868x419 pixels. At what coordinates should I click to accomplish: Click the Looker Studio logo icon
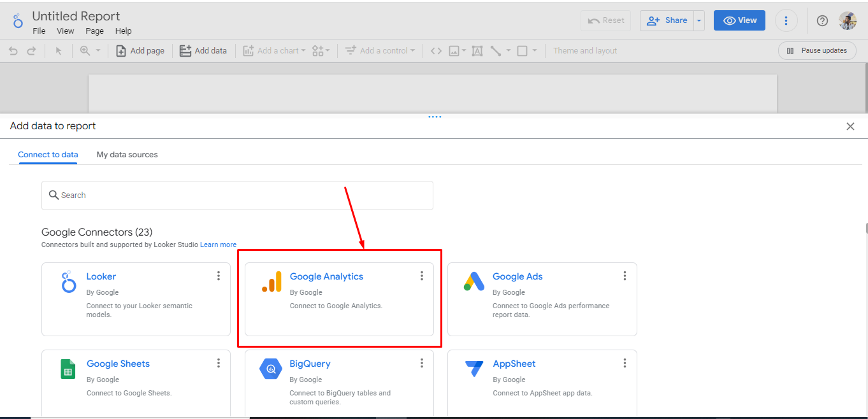[x=18, y=22]
